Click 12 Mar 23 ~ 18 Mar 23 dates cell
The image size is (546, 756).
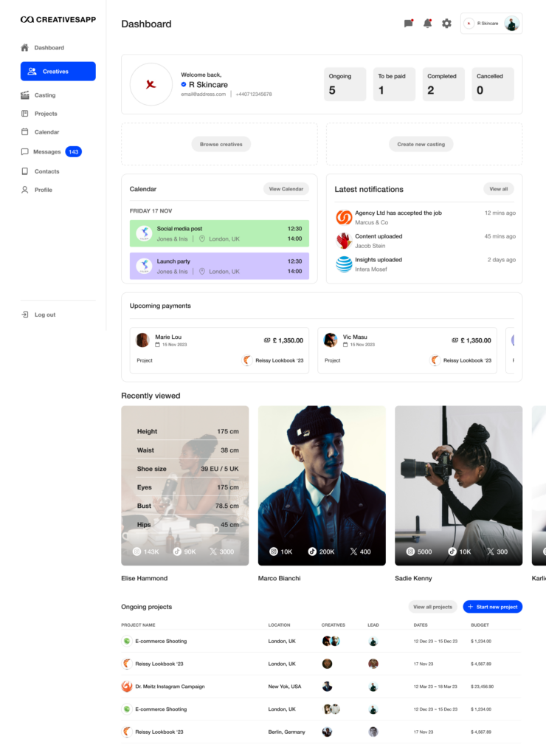[x=435, y=687]
